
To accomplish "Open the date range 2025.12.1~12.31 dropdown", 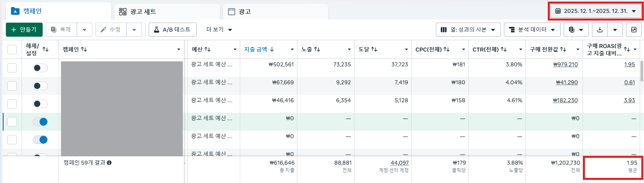I will click(x=595, y=11).
